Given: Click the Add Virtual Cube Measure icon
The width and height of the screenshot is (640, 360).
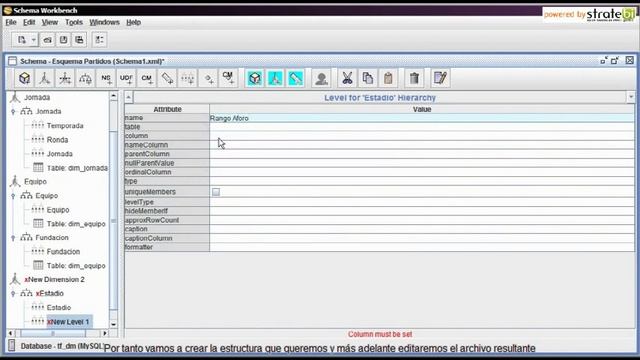Looking at the screenshot, I should [x=296, y=78].
